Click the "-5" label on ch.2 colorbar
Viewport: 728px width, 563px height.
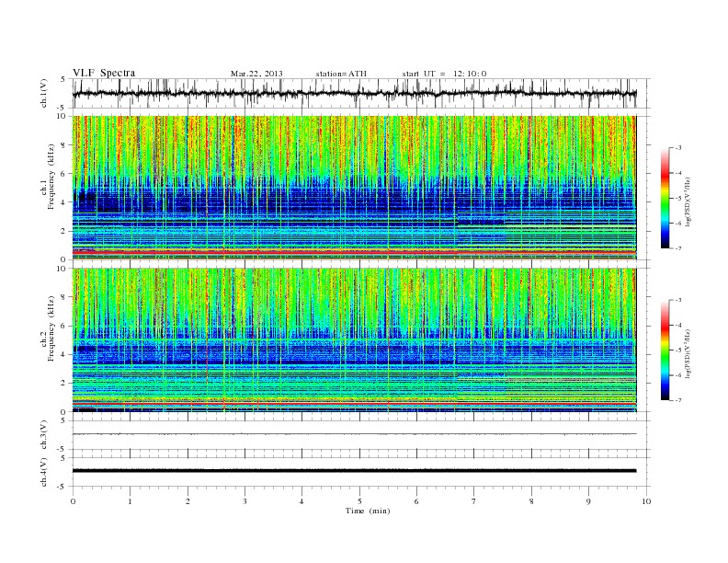click(678, 350)
